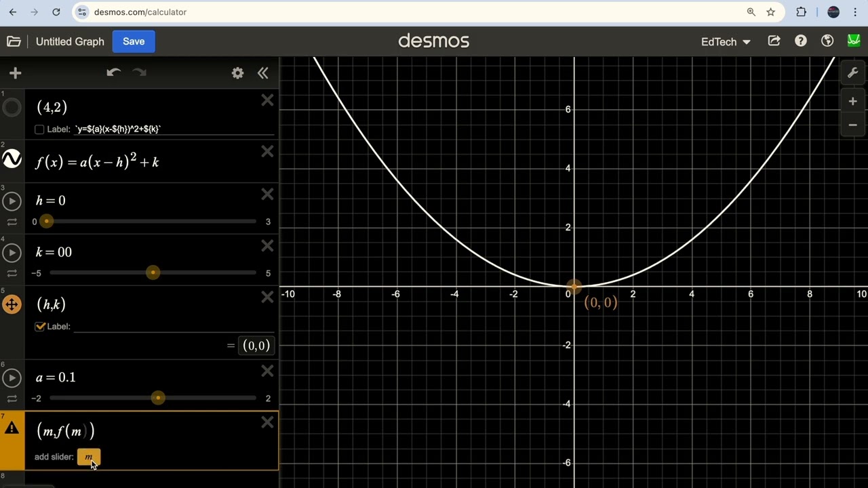The image size is (868, 488).
Task: Play the a slider animation
Action: pyautogui.click(x=12, y=378)
